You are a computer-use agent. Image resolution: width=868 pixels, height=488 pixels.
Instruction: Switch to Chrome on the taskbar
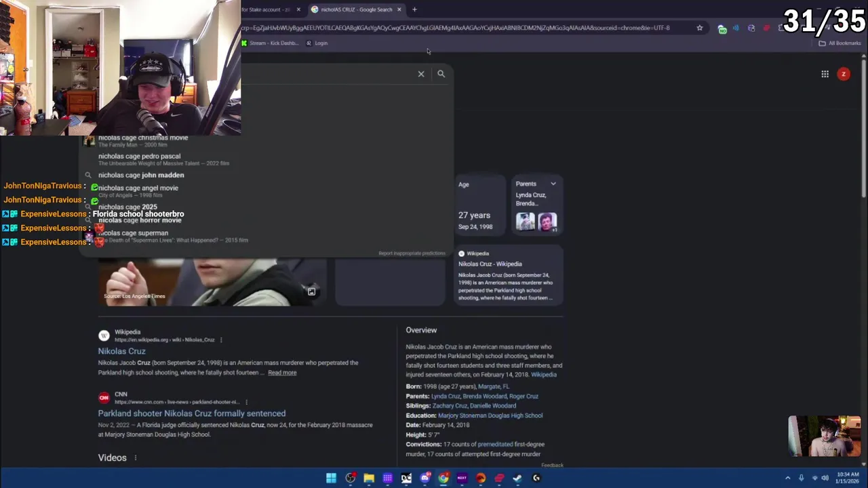(x=443, y=478)
